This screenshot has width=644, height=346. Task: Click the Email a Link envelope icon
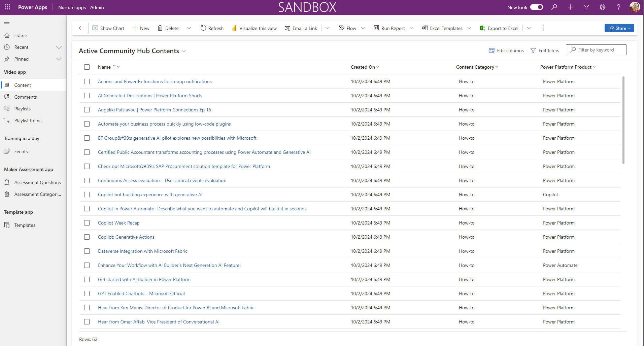coord(287,28)
